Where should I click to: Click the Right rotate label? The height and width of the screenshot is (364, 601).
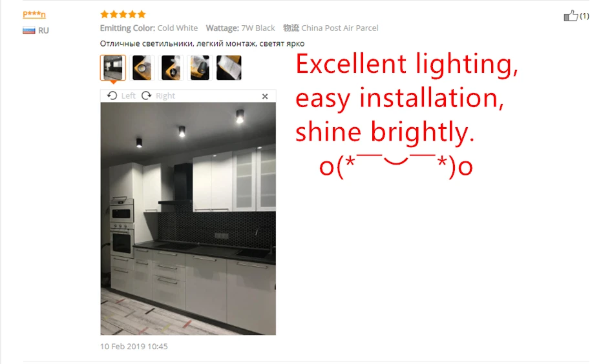click(165, 96)
